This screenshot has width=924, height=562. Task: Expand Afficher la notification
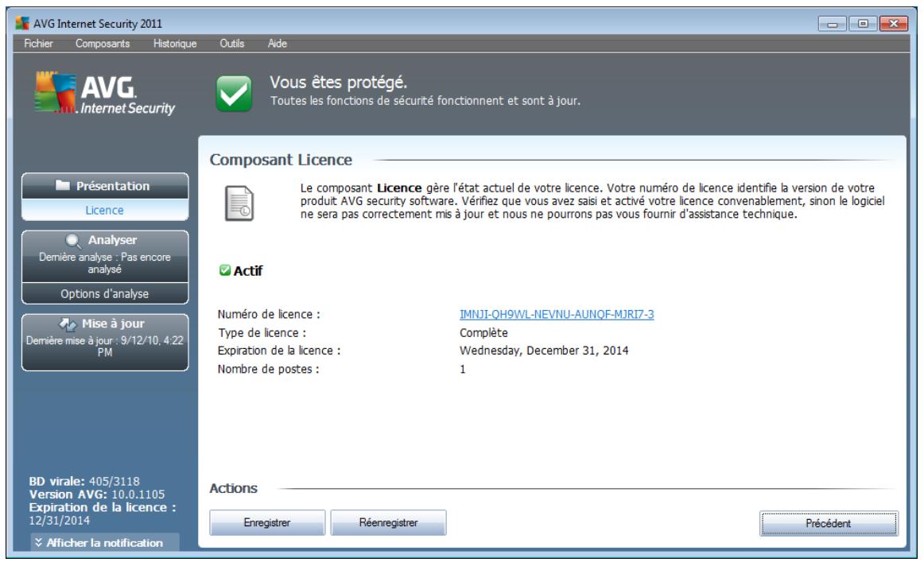[x=105, y=543]
